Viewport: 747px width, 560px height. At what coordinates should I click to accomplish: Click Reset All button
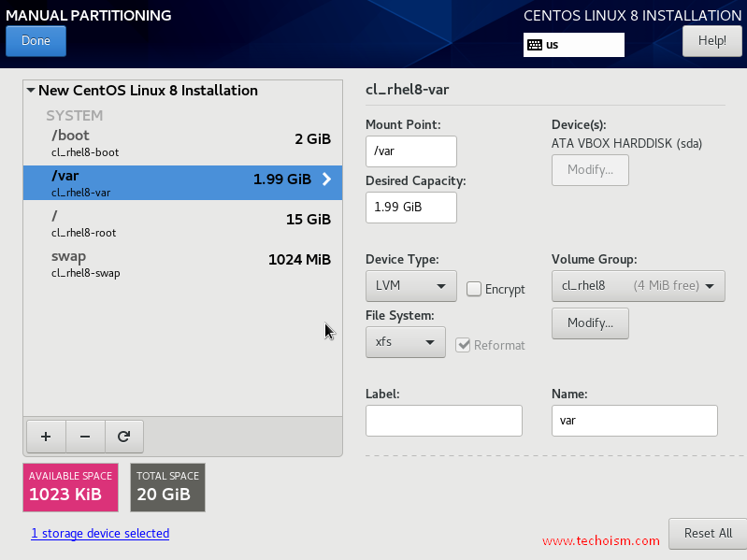[708, 533]
